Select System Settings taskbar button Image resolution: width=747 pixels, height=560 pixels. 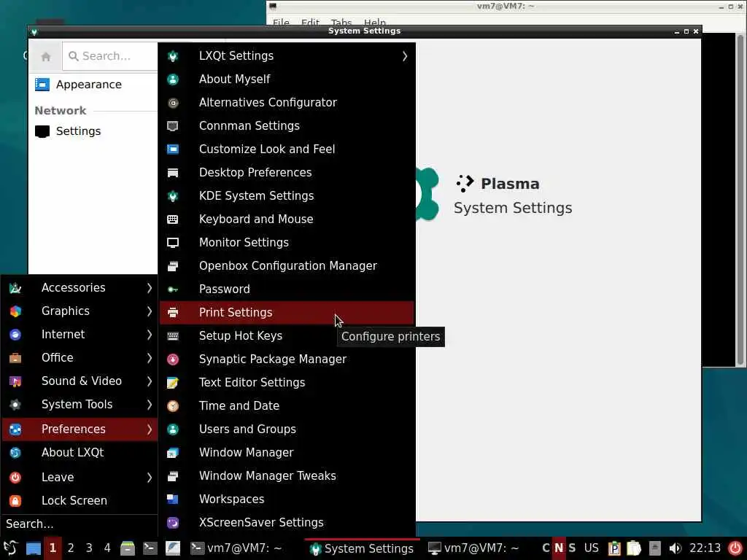363,548
